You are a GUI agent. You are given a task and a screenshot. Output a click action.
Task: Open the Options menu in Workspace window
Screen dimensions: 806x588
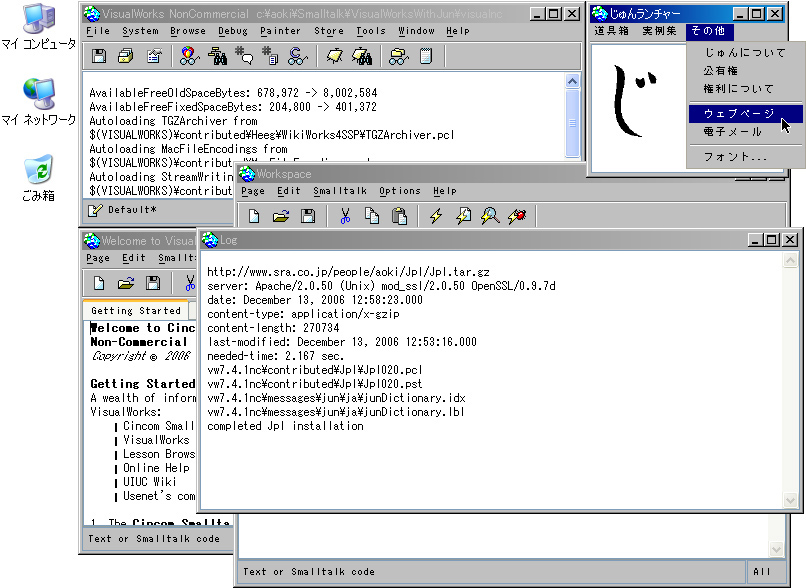point(399,191)
